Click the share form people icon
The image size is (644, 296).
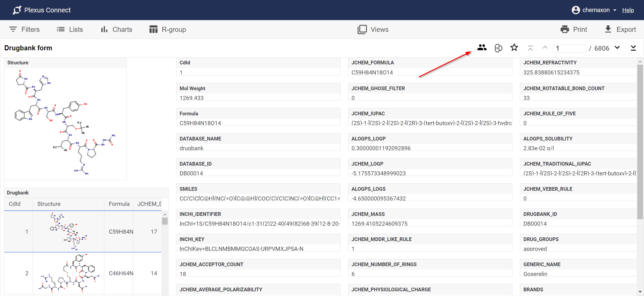click(482, 48)
